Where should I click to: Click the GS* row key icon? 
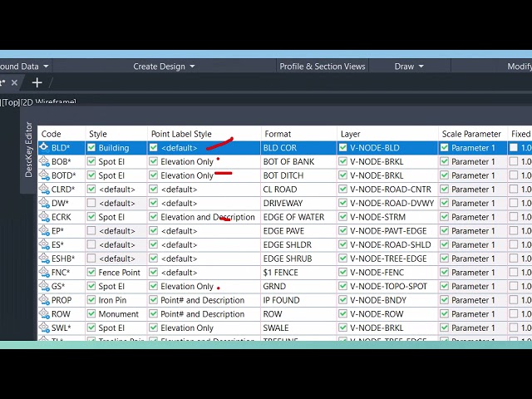(x=45, y=287)
